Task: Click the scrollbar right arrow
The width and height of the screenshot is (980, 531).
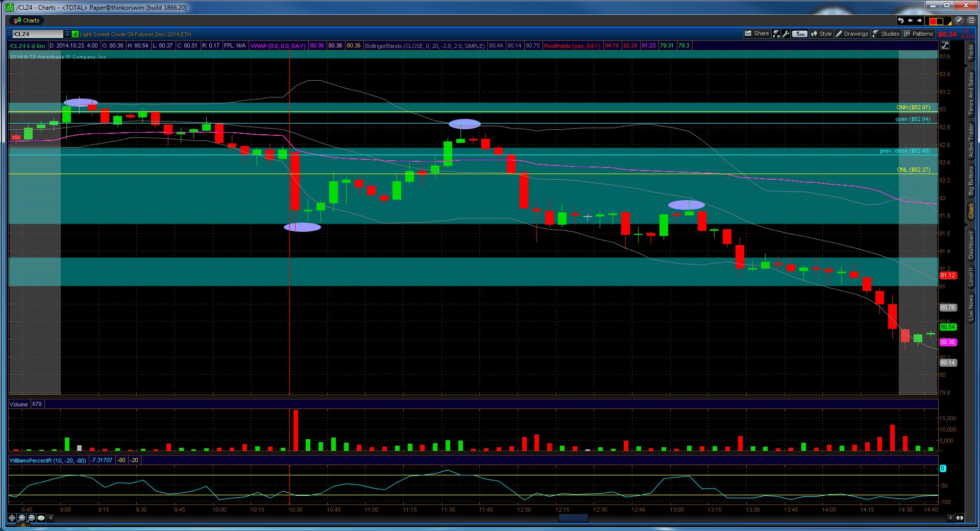Action: [x=950, y=518]
